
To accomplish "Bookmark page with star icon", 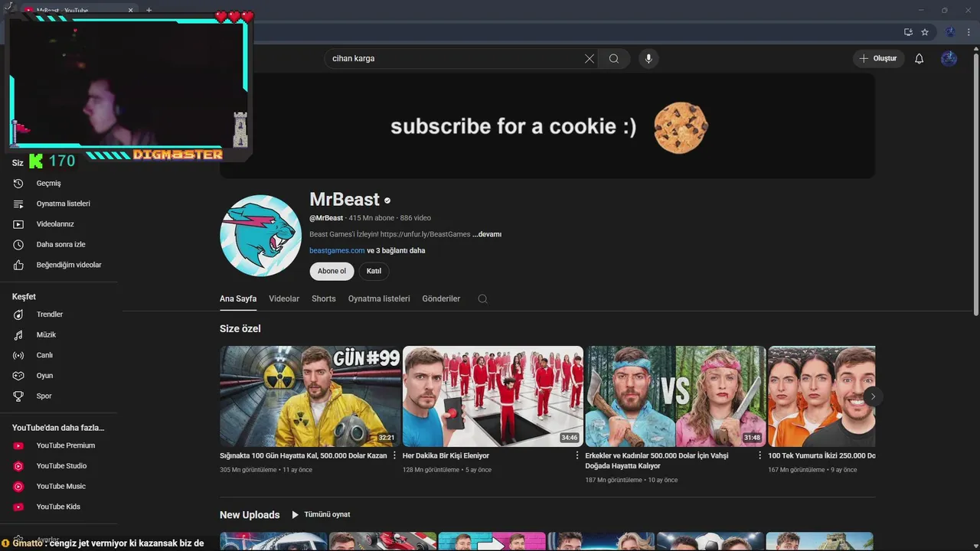I will click(x=925, y=32).
